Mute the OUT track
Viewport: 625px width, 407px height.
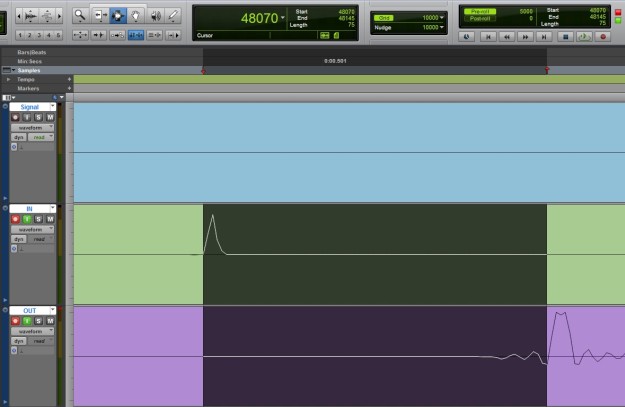tap(50, 321)
